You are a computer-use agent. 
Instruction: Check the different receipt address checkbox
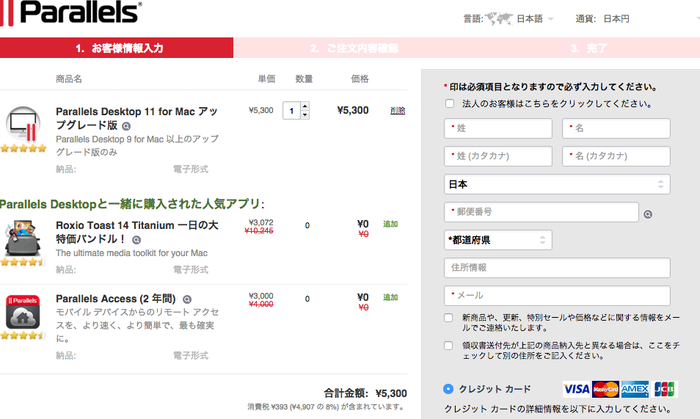point(449,345)
